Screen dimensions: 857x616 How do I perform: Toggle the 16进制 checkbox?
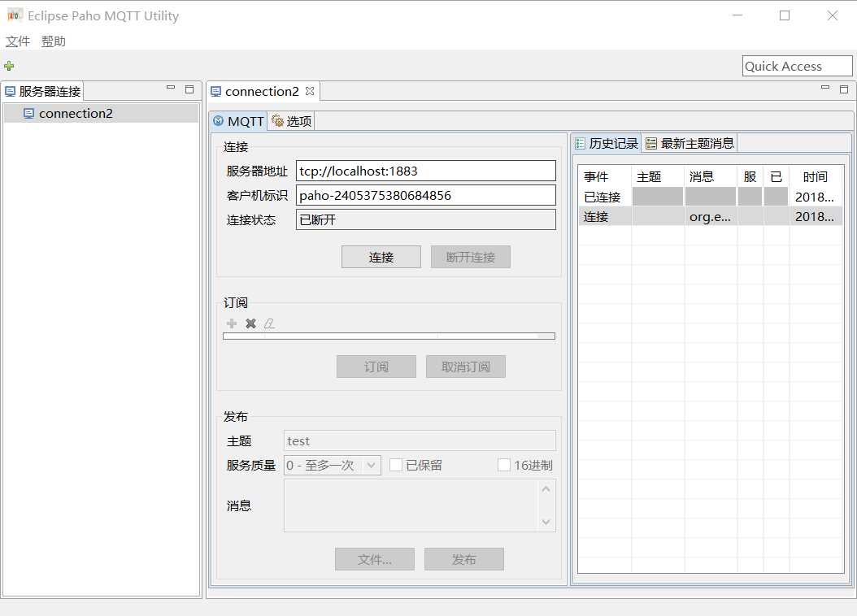[x=504, y=465]
